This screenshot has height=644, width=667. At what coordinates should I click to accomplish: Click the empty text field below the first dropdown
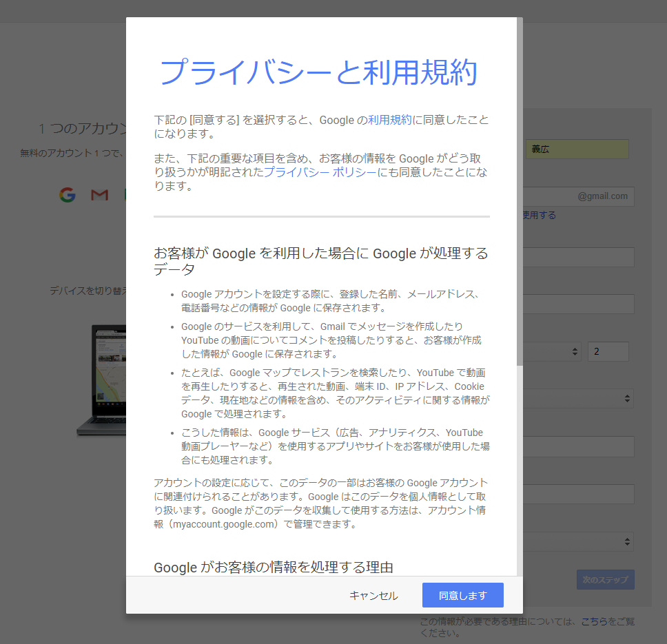(x=579, y=447)
